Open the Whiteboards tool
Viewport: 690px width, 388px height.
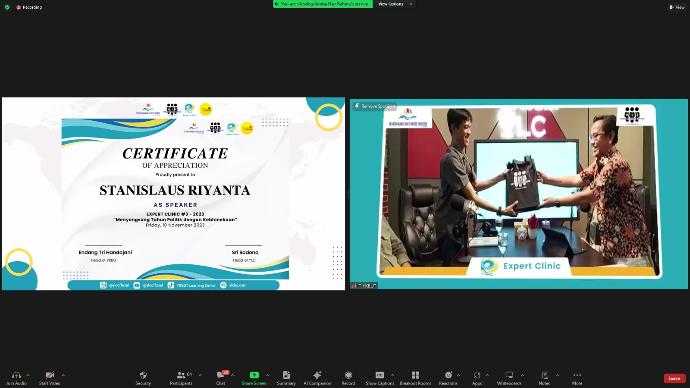click(509, 377)
